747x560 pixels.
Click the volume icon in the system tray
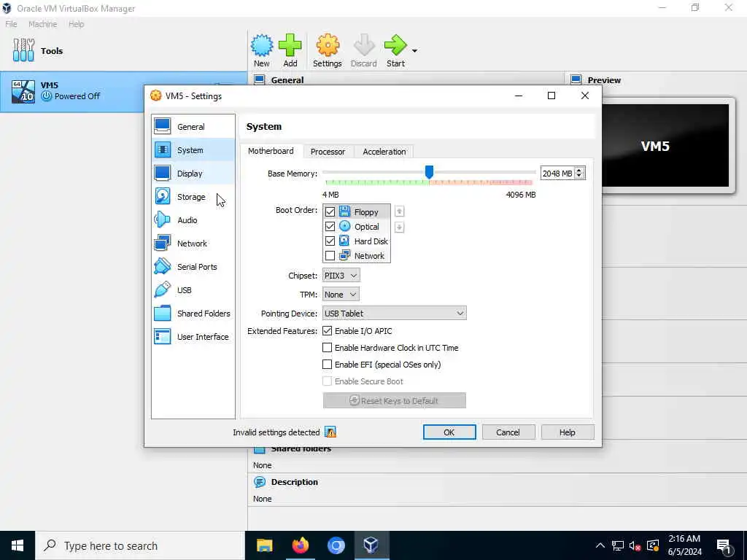(x=634, y=545)
